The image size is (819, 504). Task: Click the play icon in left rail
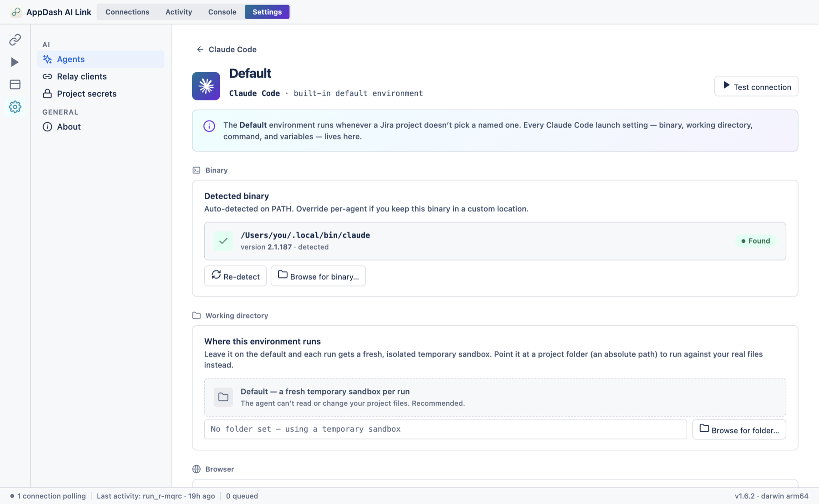tap(15, 62)
